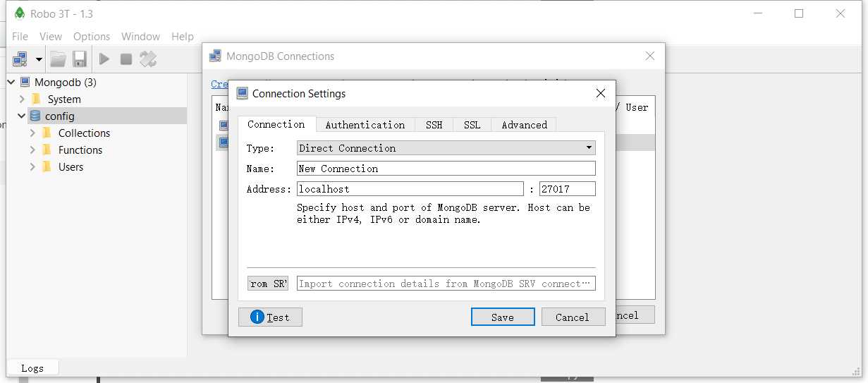Expand the Functions folder

coord(32,150)
